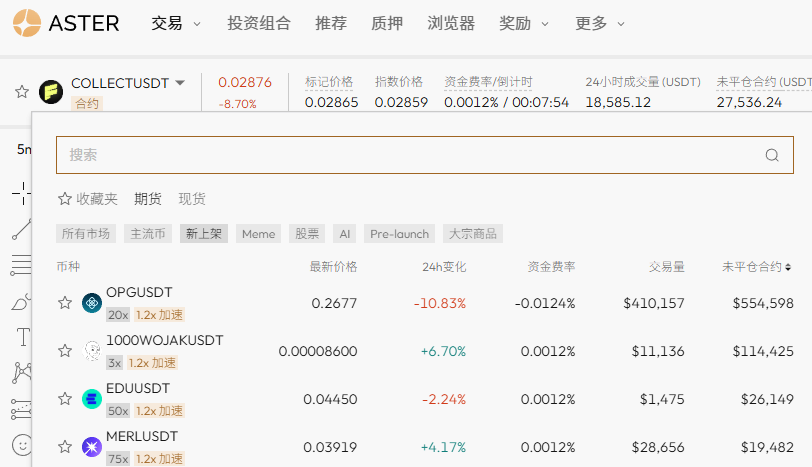Select the horizontal lines Fibonacci tool
This screenshot has height=467, width=812.
pos(21,265)
